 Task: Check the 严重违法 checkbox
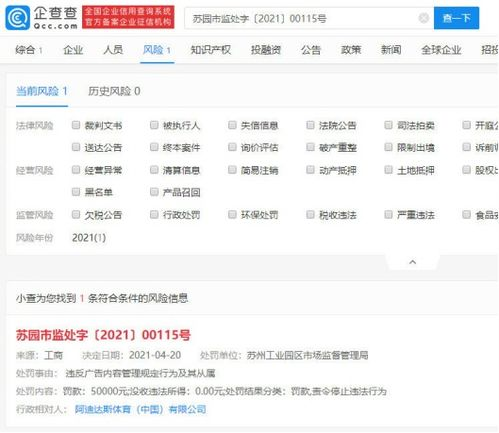(x=388, y=214)
